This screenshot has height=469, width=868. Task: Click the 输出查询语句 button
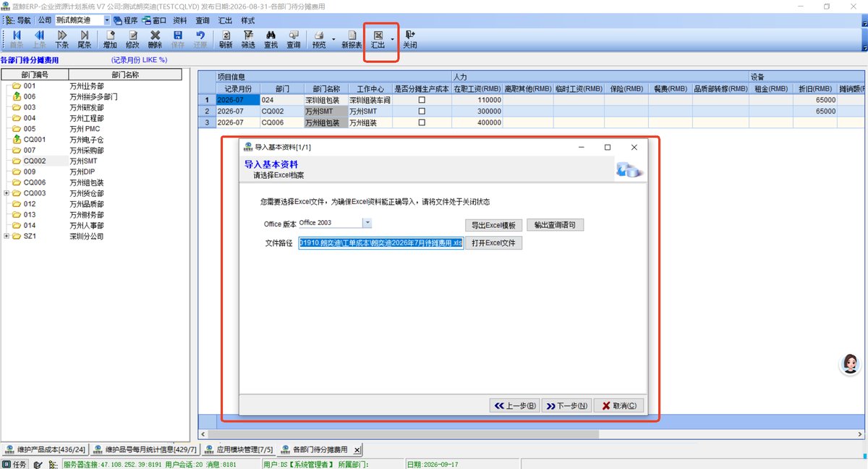coord(555,225)
